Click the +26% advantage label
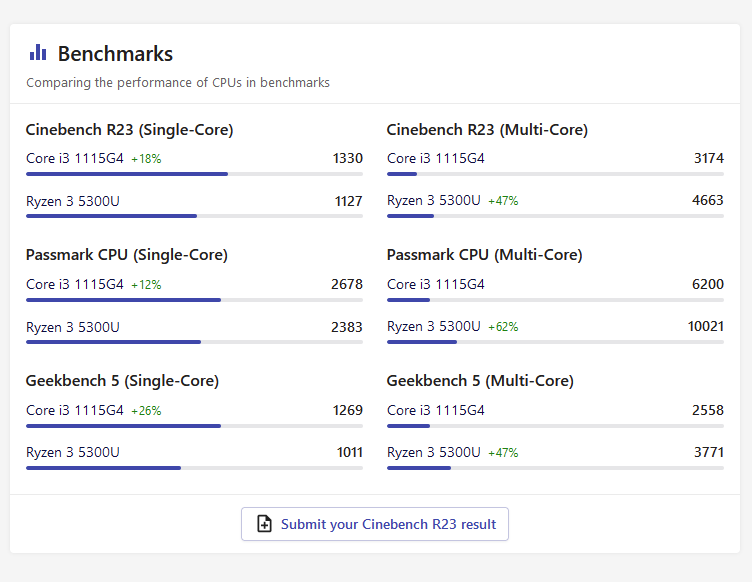Image resolution: width=752 pixels, height=582 pixels. tap(146, 411)
